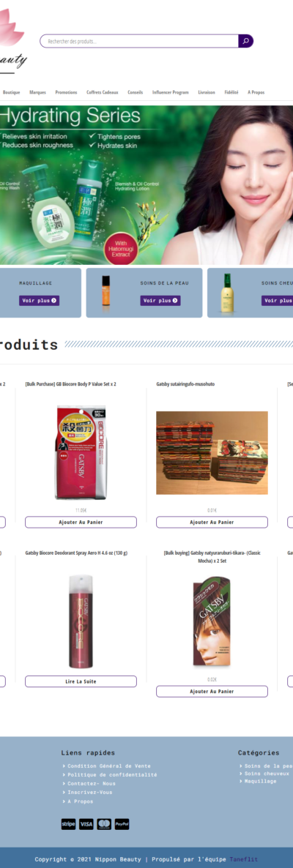Click the Nippon Beauty lotus logo
The width and height of the screenshot is (293, 868).
12,40
